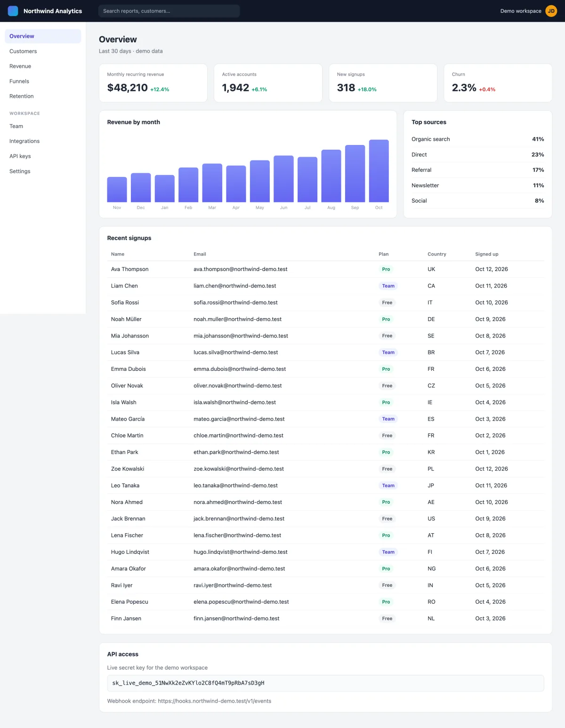Image resolution: width=565 pixels, height=728 pixels.
Task: Click Leo Tanaka's country JP
Action: [x=431, y=486]
